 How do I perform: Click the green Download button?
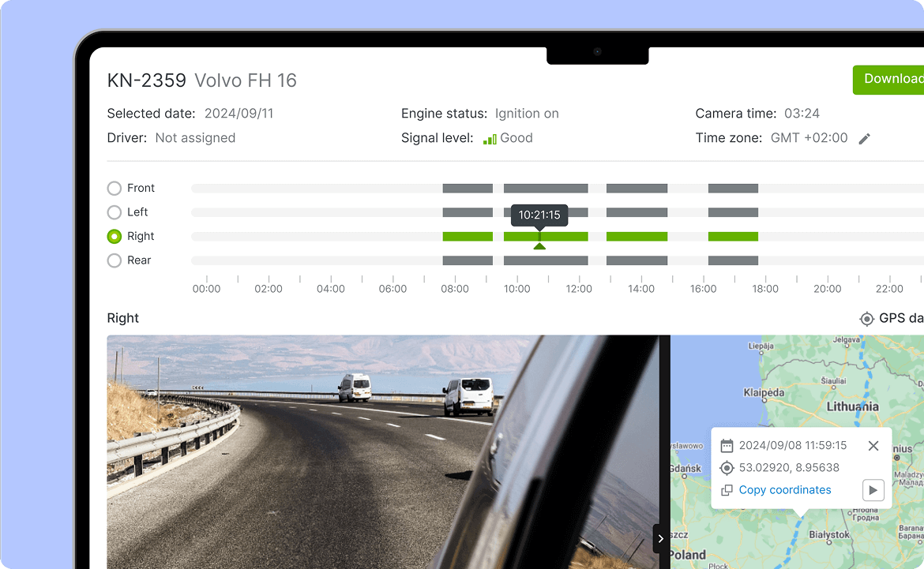point(888,80)
